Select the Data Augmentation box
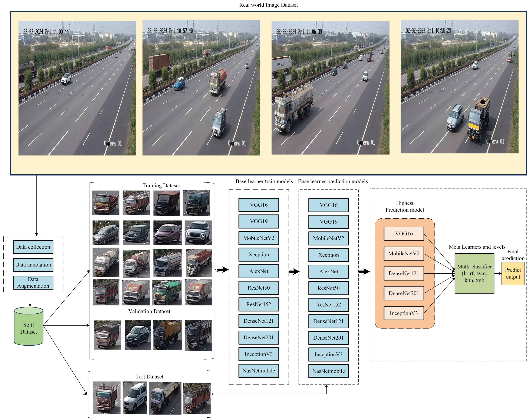 [x=33, y=283]
